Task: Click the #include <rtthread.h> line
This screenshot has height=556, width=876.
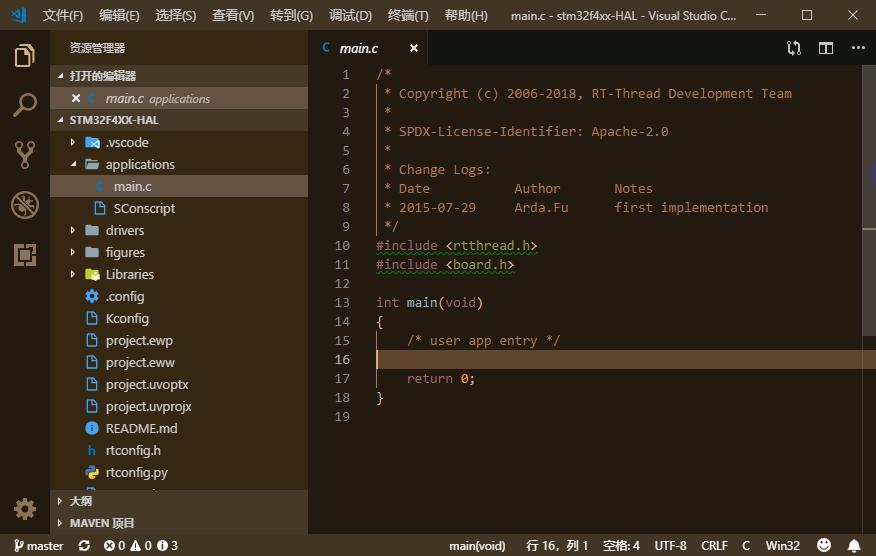Action: (456, 246)
